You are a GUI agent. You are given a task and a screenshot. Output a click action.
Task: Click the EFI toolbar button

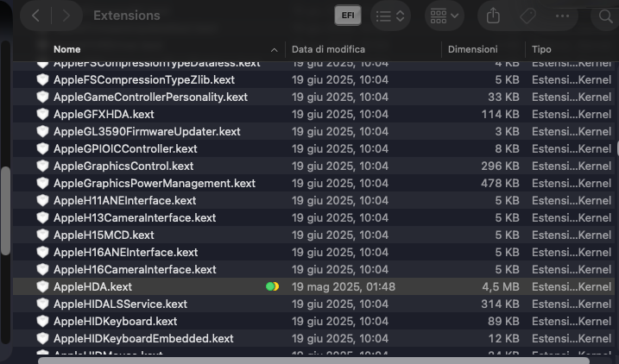pos(348,16)
